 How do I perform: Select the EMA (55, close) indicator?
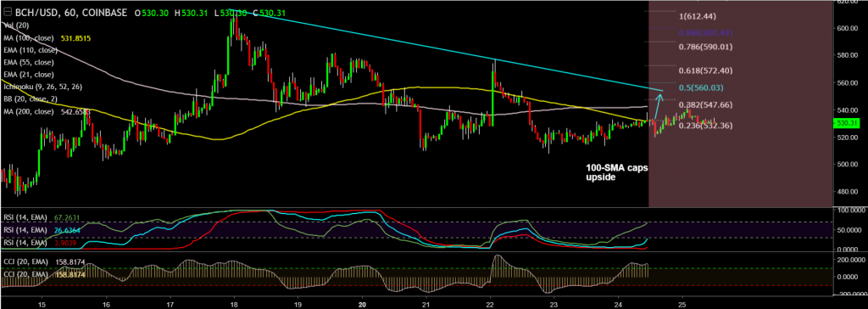click(x=27, y=63)
